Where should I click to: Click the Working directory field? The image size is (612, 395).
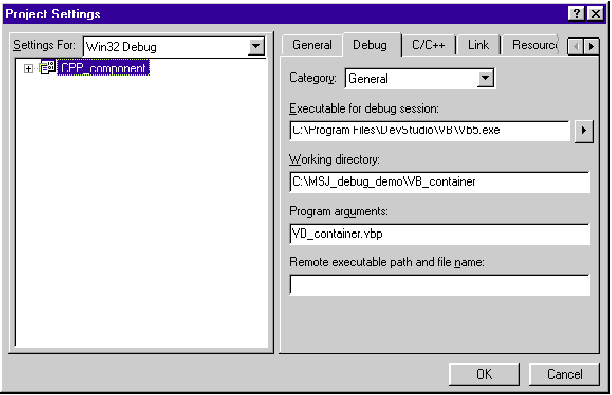[439, 182]
